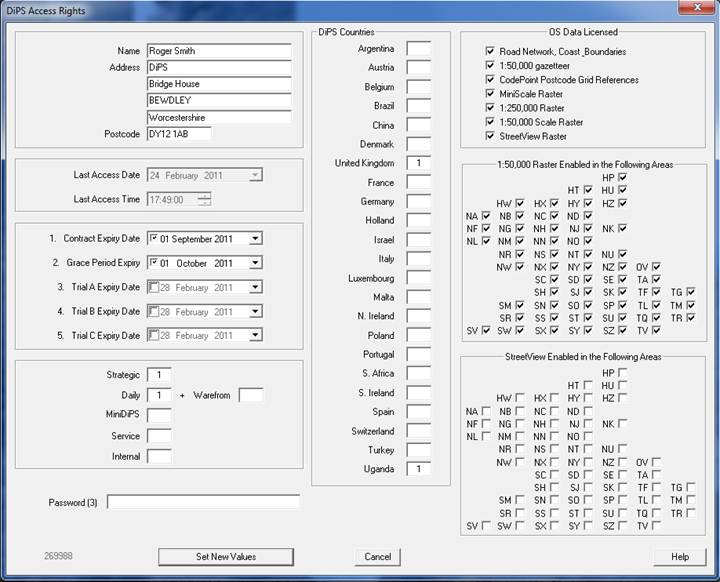This screenshot has height=582, width=720.
Task: Click the Address field containing DiPS
Action: 219,68
